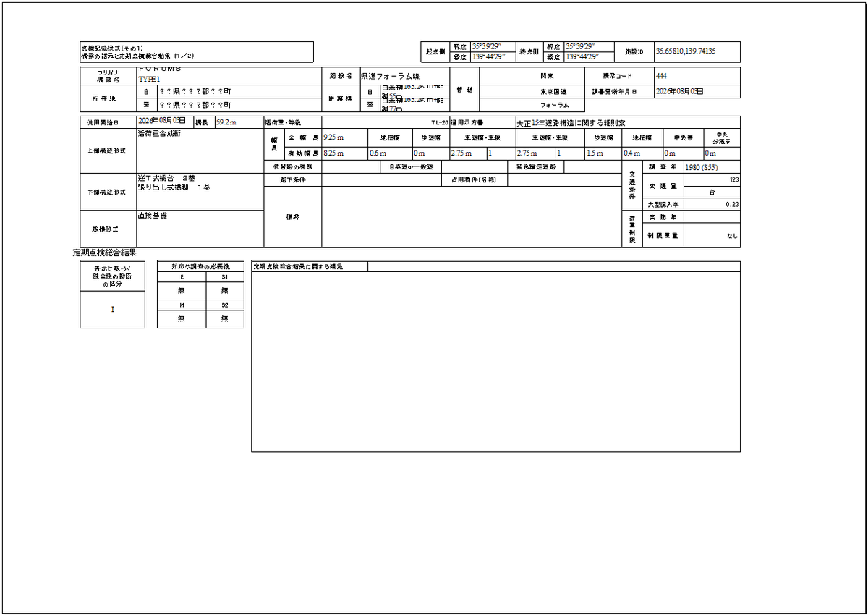868x615 pixels.
Task: Select the bridge length value 59.2 m
Action: (226, 123)
